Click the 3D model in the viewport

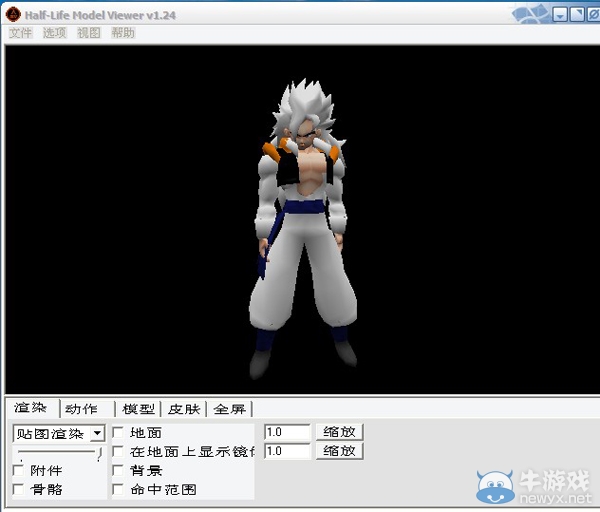(302, 230)
